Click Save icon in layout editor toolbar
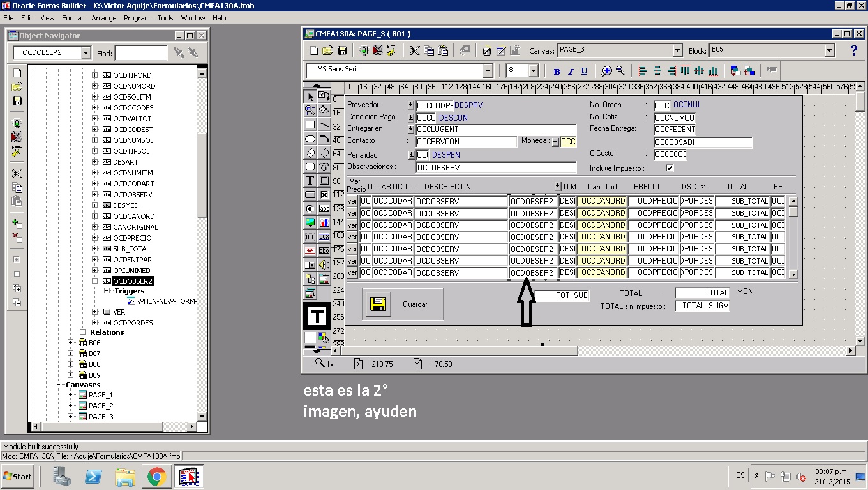868x490 pixels. [341, 50]
